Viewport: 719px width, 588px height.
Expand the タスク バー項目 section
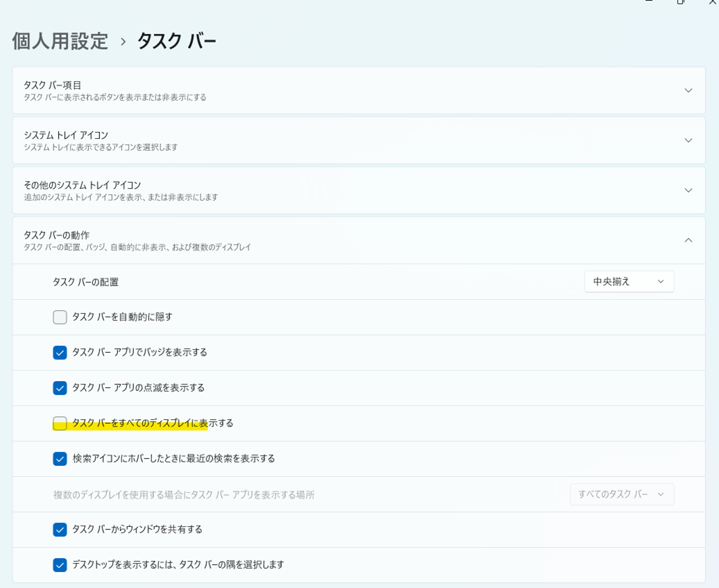coord(688,90)
